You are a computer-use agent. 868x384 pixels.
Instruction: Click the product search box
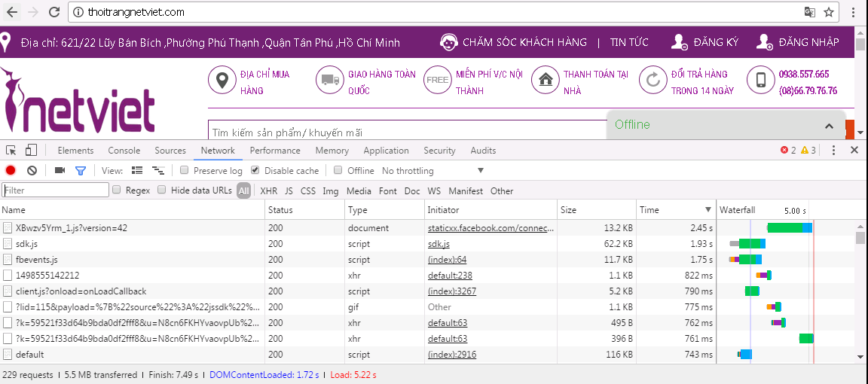click(408, 132)
